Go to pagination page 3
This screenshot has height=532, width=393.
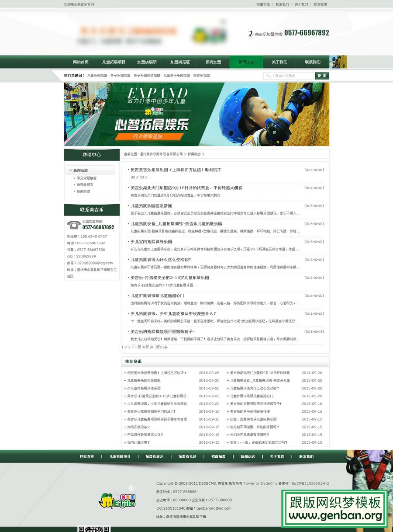coord(129,347)
